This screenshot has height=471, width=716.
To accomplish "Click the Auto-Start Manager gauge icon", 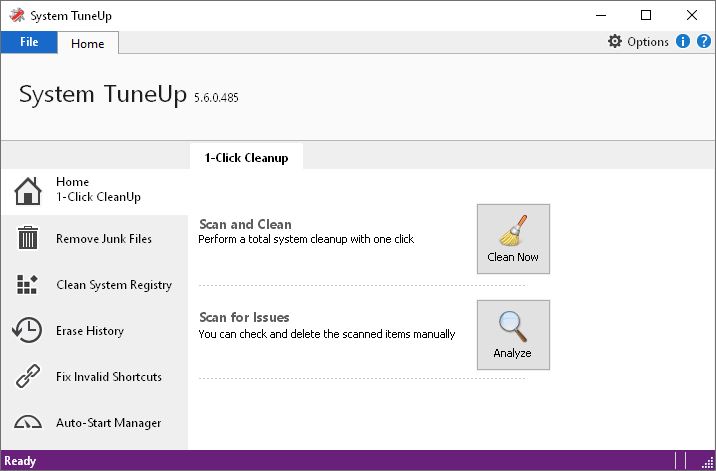I will (28, 423).
